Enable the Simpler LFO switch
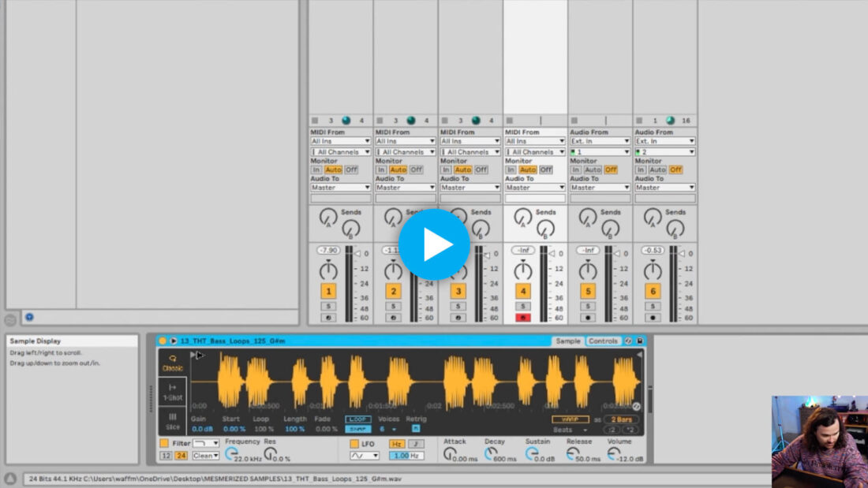 click(354, 444)
